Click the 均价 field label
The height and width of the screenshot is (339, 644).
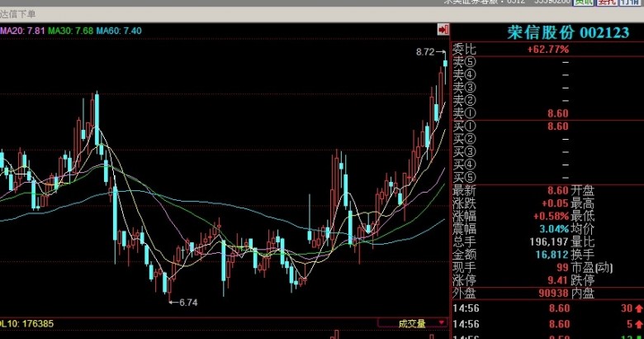tap(582, 229)
